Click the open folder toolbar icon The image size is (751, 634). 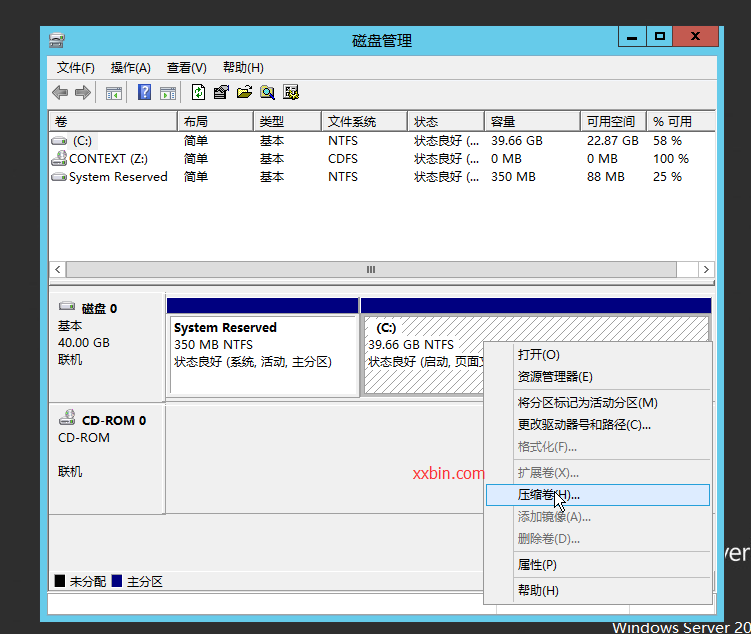tap(244, 92)
